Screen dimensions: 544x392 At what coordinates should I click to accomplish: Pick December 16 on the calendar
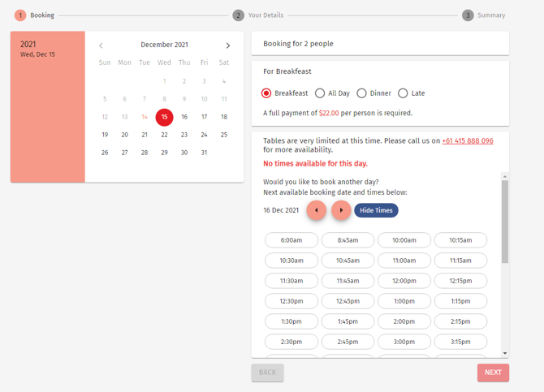(x=184, y=117)
